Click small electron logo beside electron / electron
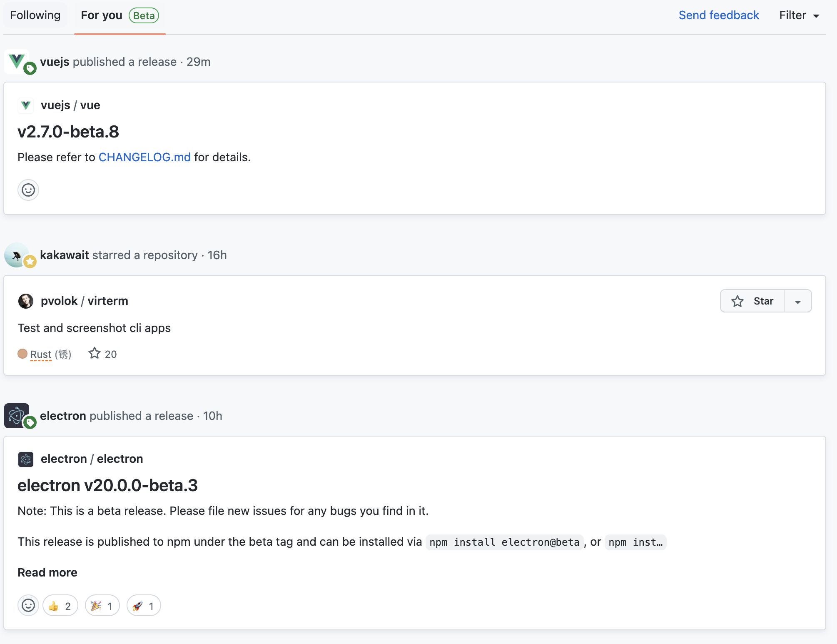 26,459
